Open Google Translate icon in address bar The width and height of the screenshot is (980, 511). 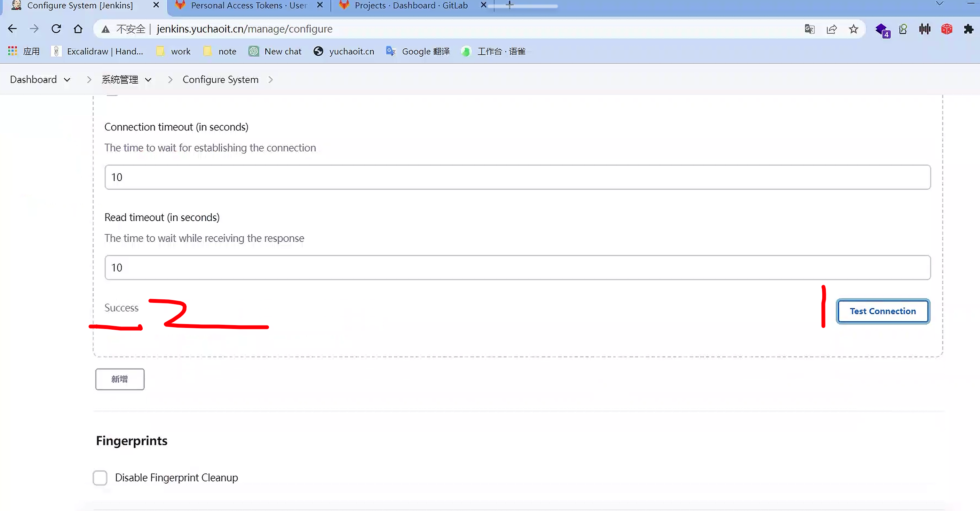809,29
